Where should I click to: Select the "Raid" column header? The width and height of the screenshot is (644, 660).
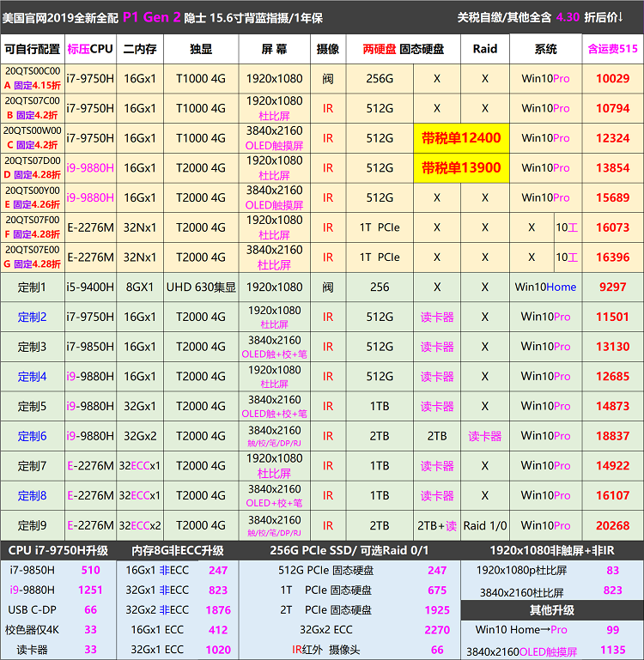[x=484, y=49]
